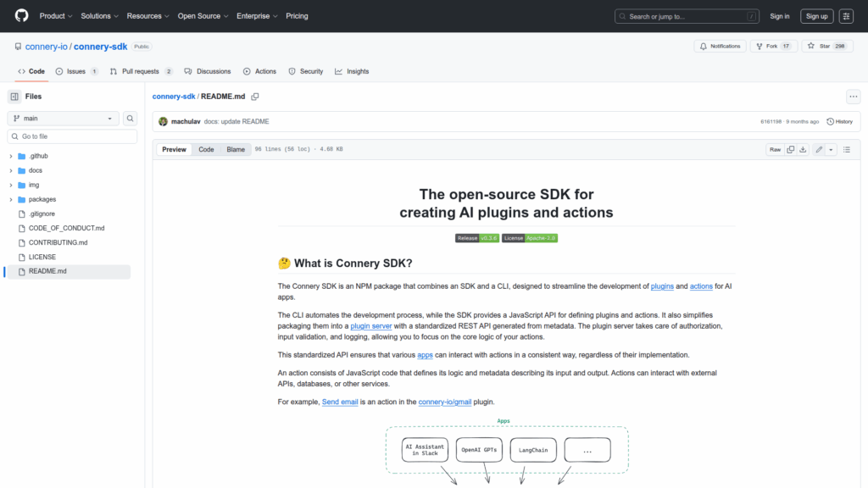Fork the repository
868x488 pixels.
tap(773, 46)
